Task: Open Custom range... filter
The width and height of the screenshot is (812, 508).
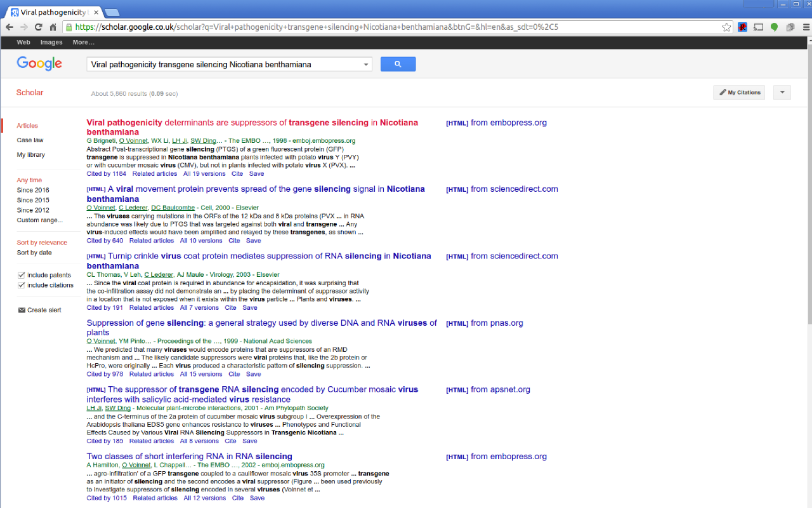Action: pyautogui.click(x=40, y=220)
